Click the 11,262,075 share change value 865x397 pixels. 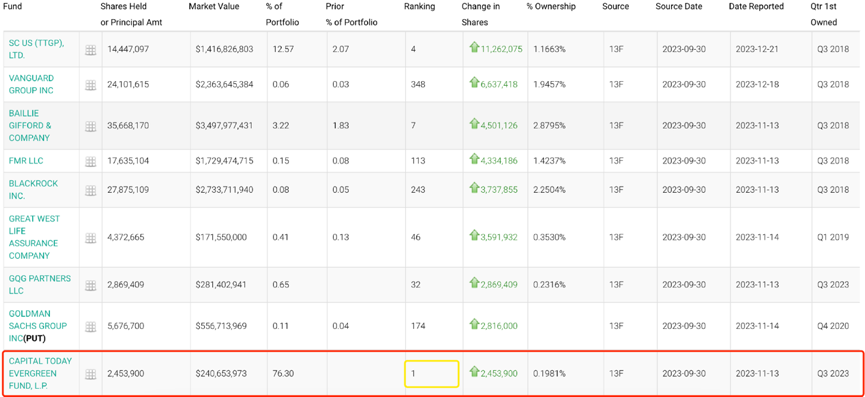501,49
